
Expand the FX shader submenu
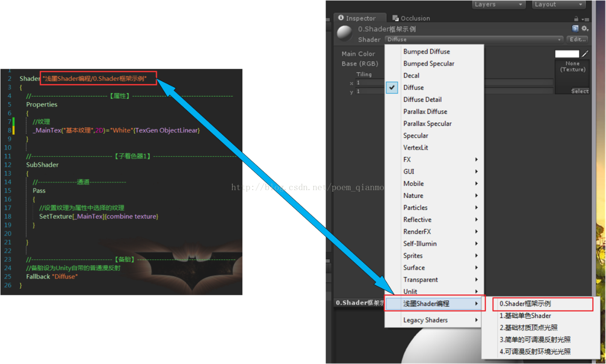(x=435, y=160)
